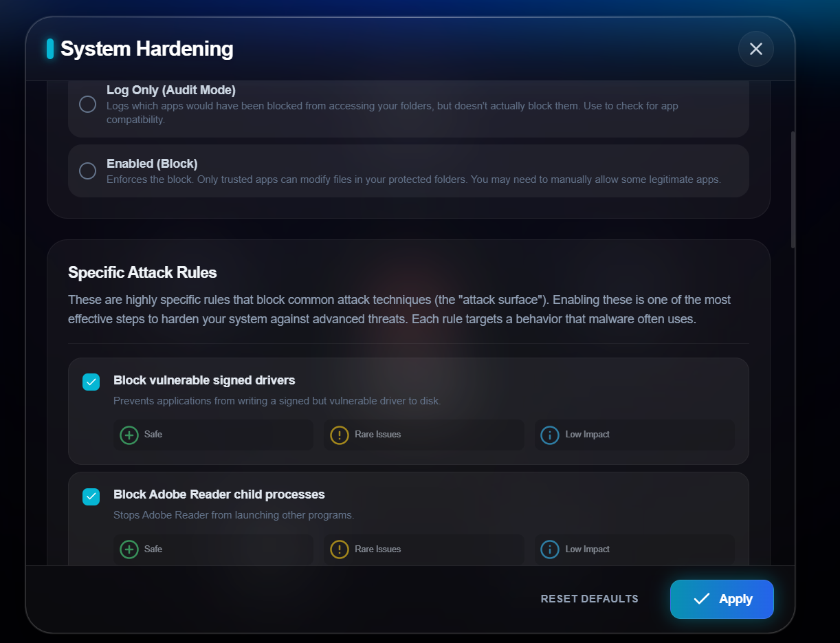Click Reset Defaults button
The width and height of the screenshot is (840, 643).
[x=589, y=599]
